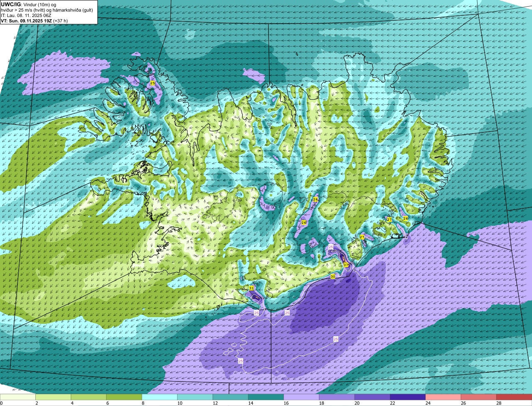Click the yellow 25 gust label in the Westfjords
The height and width of the screenshot is (406, 532).
click(153, 83)
